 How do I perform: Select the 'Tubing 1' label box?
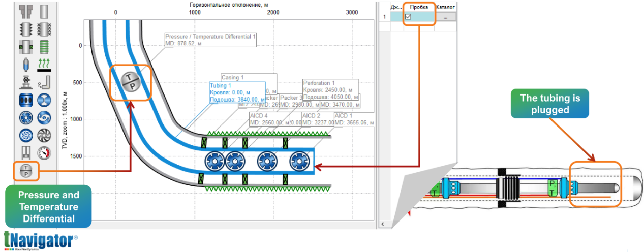pos(237,92)
